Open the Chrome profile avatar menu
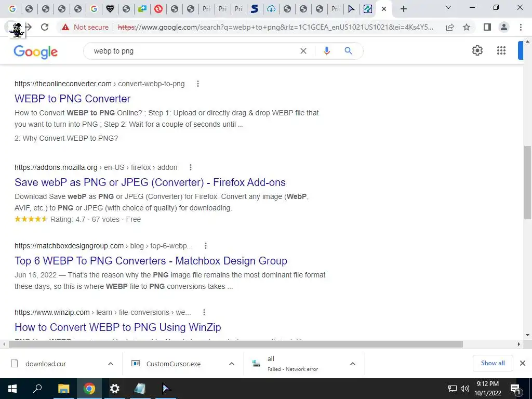The width and height of the screenshot is (532, 399). [504, 27]
